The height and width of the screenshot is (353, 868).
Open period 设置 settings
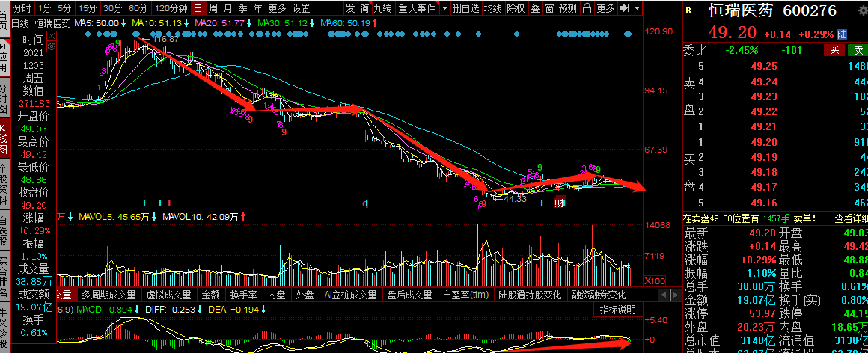pos(301,8)
